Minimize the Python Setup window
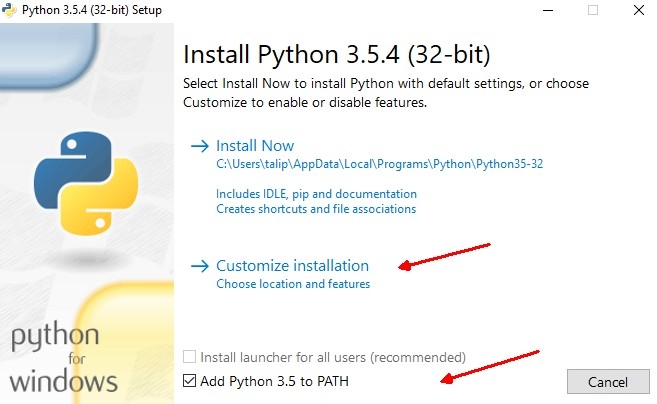Image resolution: width=657 pixels, height=404 pixels. [548, 10]
